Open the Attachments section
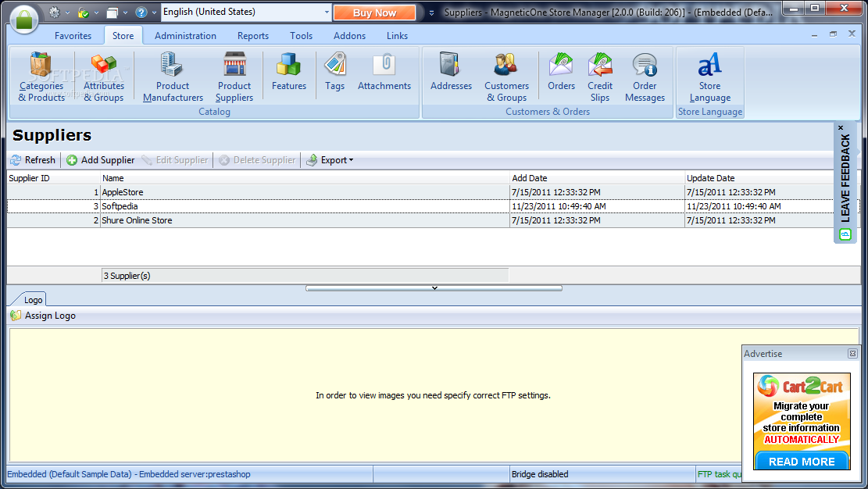Image resolution: width=868 pixels, height=489 pixels. [384, 72]
